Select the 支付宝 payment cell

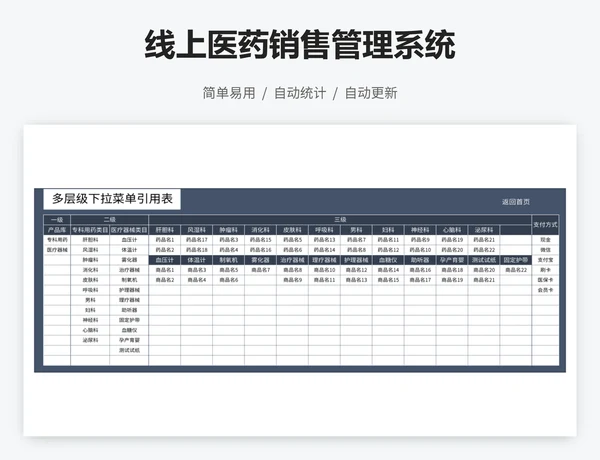[x=545, y=260]
